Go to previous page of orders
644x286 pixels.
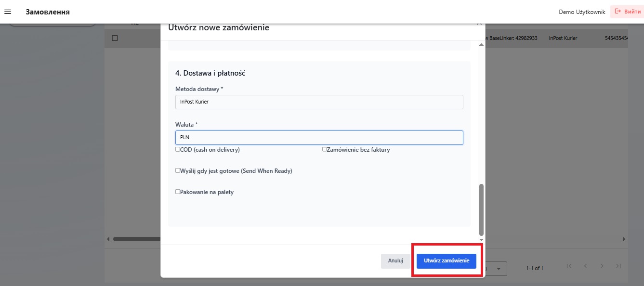click(x=586, y=266)
